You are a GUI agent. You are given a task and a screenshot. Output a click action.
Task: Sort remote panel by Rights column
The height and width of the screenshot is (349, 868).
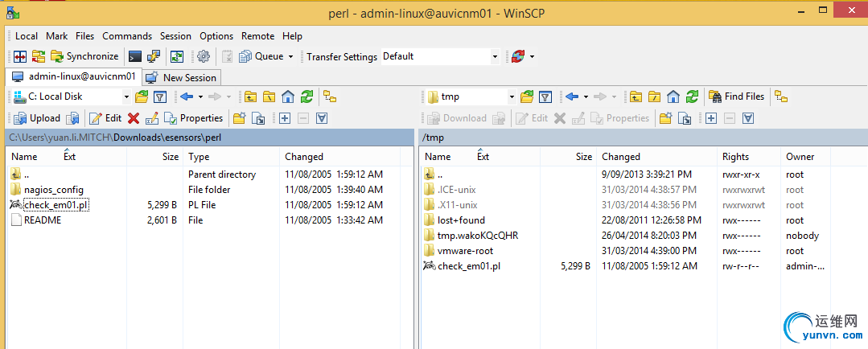click(x=748, y=157)
